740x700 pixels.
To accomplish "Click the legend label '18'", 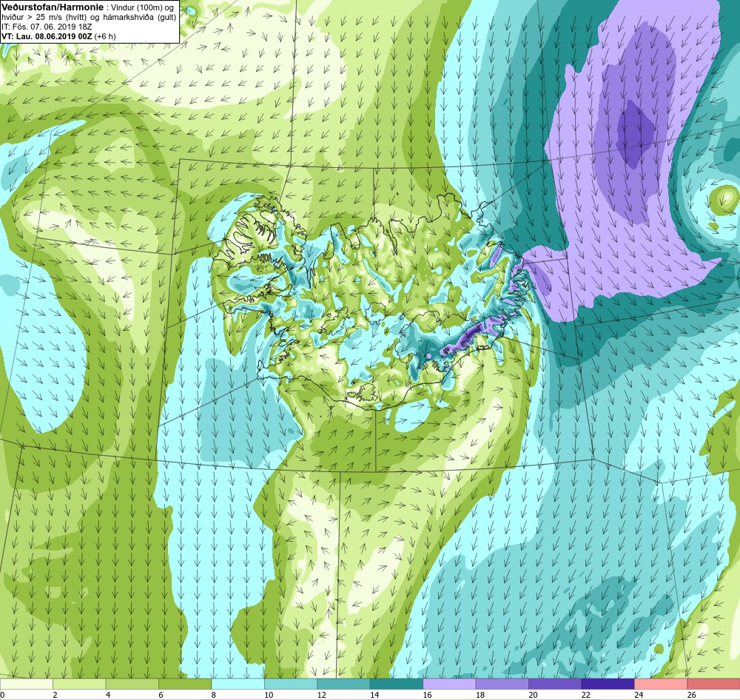I will click(x=480, y=694).
